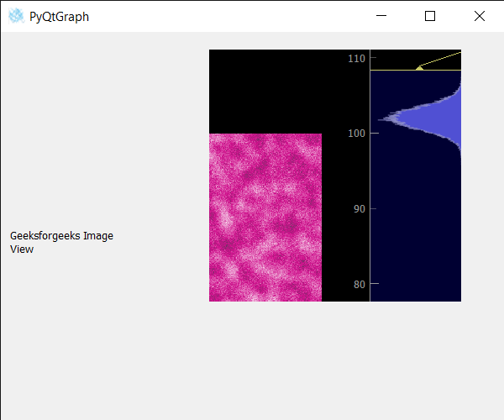This screenshot has width=504, height=420.
Task: Click the axis value 90
Action: 360,209
